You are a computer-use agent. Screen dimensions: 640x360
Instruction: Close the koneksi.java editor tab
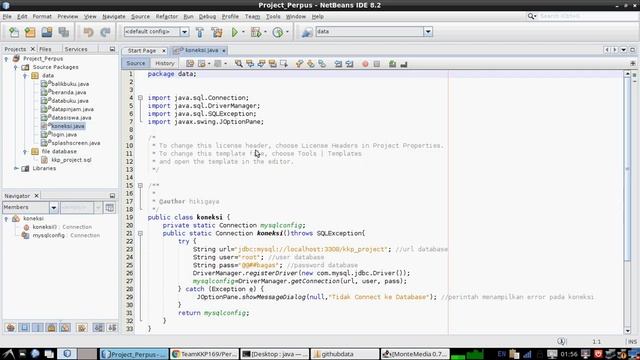coord(224,51)
